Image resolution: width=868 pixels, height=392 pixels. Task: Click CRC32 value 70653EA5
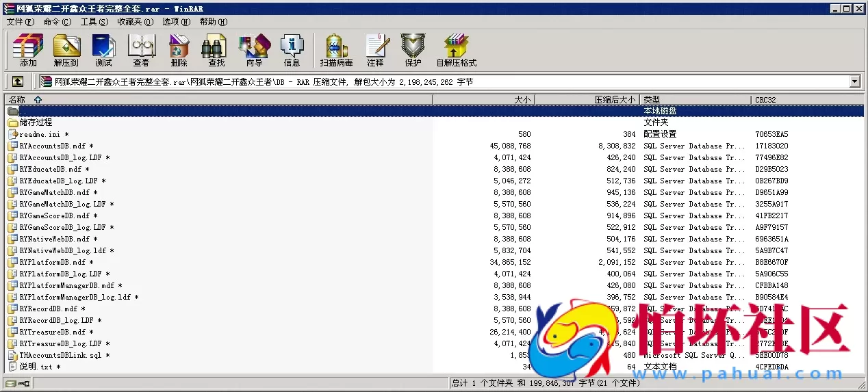(x=771, y=134)
